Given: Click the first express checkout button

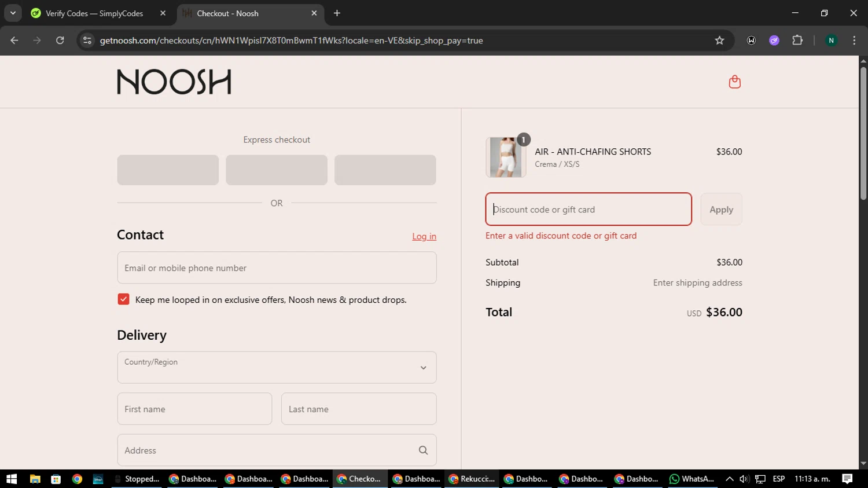Looking at the screenshot, I should point(168,170).
